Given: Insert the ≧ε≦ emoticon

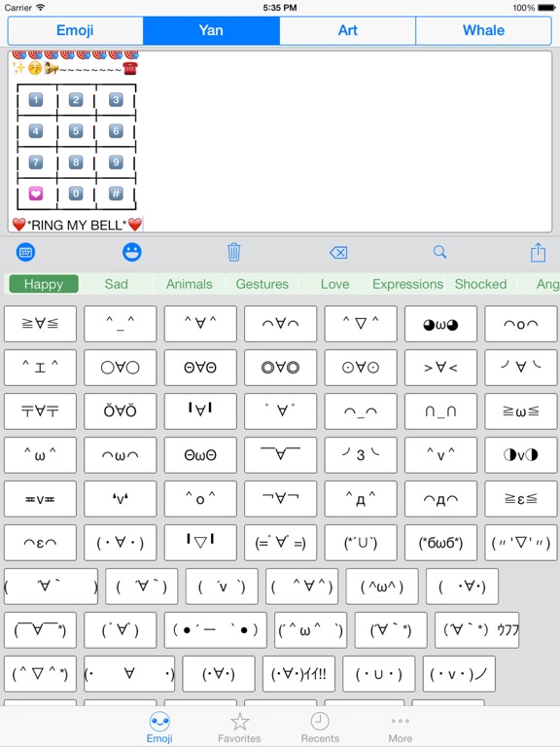Looking at the screenshot, I should [x=521, y=499].
